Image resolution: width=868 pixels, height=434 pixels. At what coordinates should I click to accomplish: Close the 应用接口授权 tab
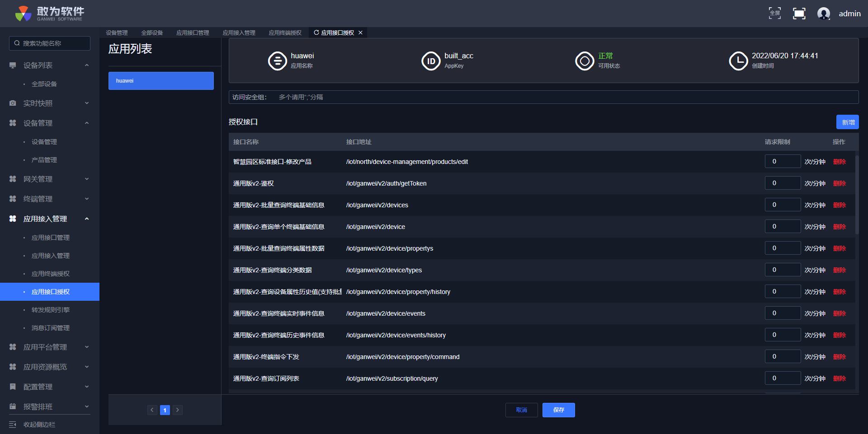tap(360, 33)
